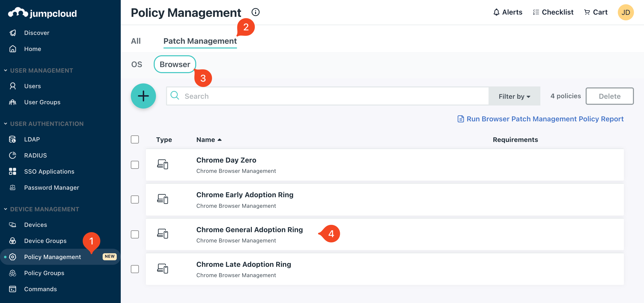
Task: Click the Password Manager icon
Action: click(13, 188)
